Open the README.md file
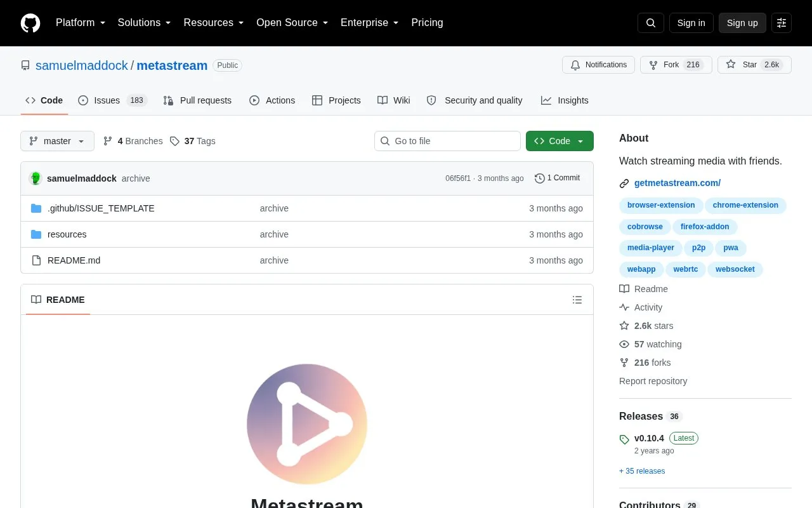812x508 pixels. point(74,260)
